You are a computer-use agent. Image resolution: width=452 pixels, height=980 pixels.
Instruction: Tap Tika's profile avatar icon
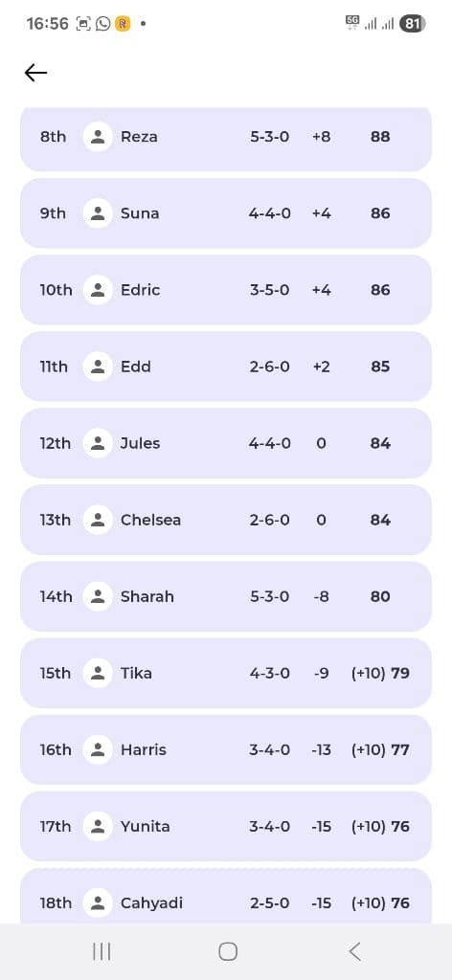pos(98,673)
